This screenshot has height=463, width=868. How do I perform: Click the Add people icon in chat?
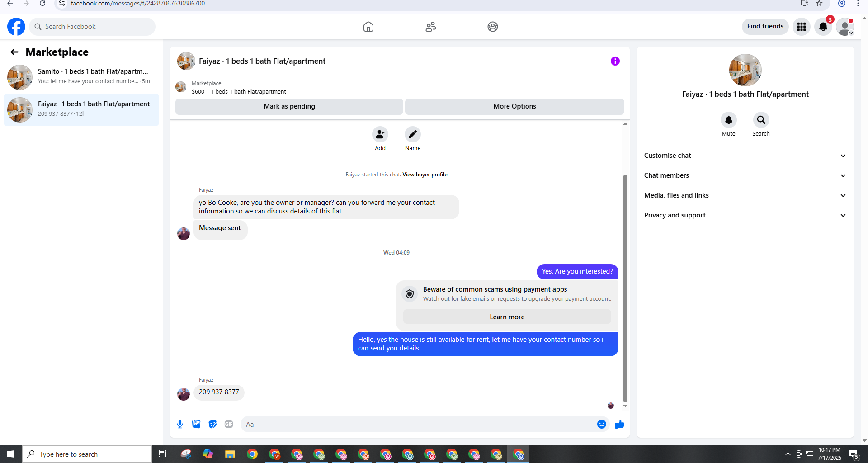tap(380, 134)
